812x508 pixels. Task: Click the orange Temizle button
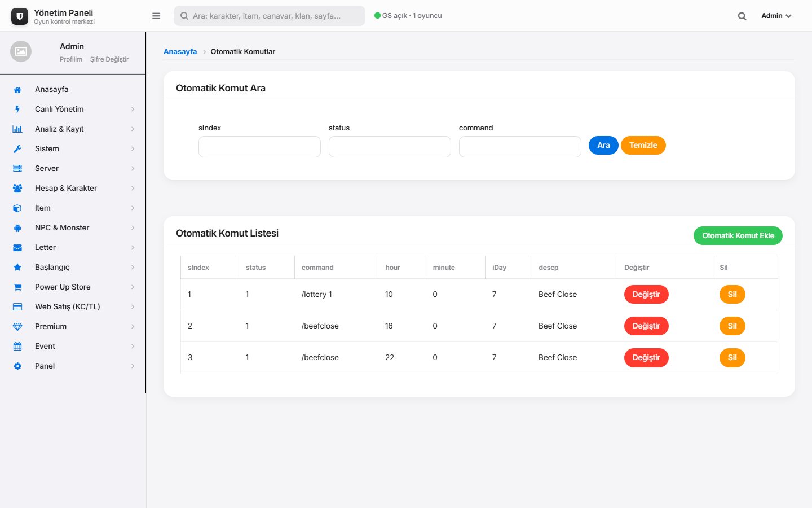[x=643, y=145]
